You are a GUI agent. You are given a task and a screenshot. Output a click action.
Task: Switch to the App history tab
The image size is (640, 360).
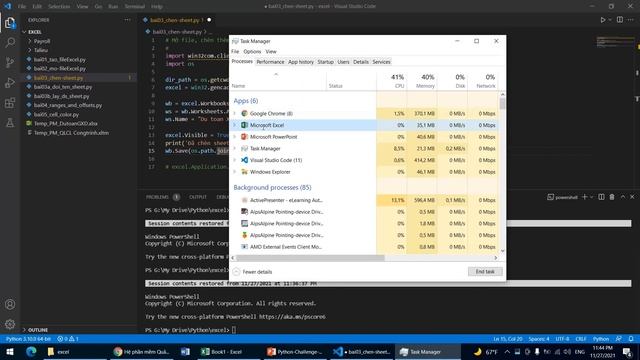point(301,62)
